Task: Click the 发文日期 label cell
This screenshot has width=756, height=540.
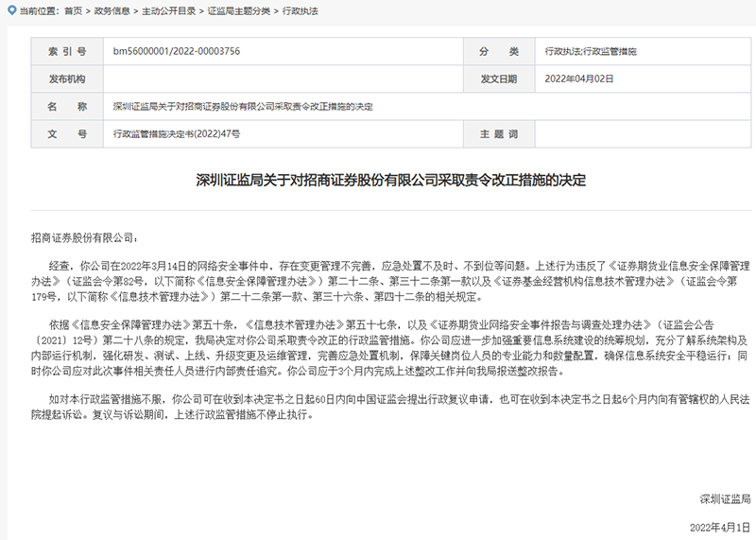Action: (499, 78)
